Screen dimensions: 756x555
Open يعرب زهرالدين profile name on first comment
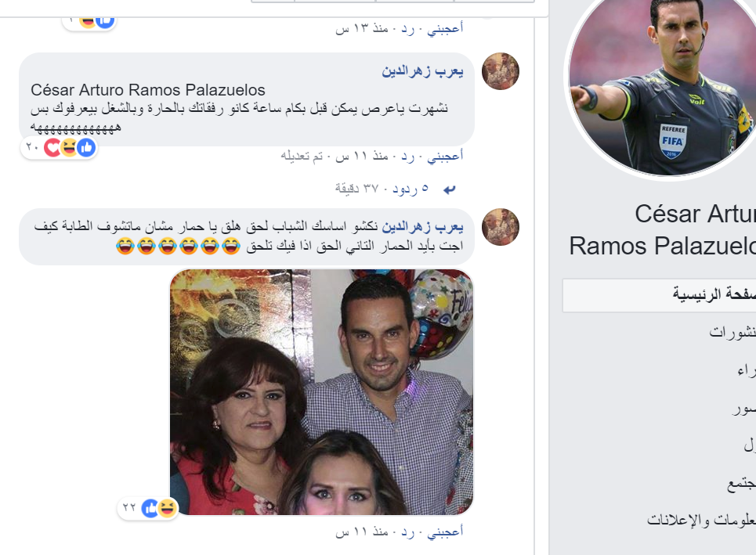point(422,71)
